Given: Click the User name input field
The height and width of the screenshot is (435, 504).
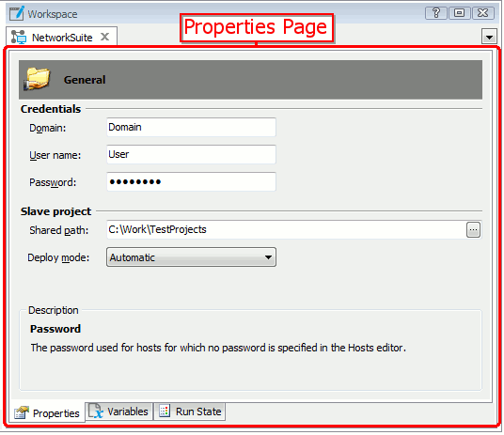Looking at the screenshot, I should 191,154.
